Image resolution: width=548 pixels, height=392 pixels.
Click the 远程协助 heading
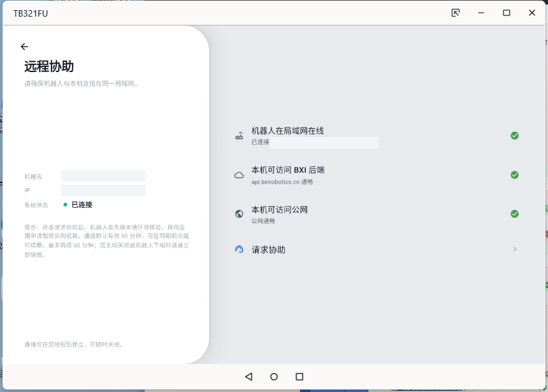coord(49,66)
